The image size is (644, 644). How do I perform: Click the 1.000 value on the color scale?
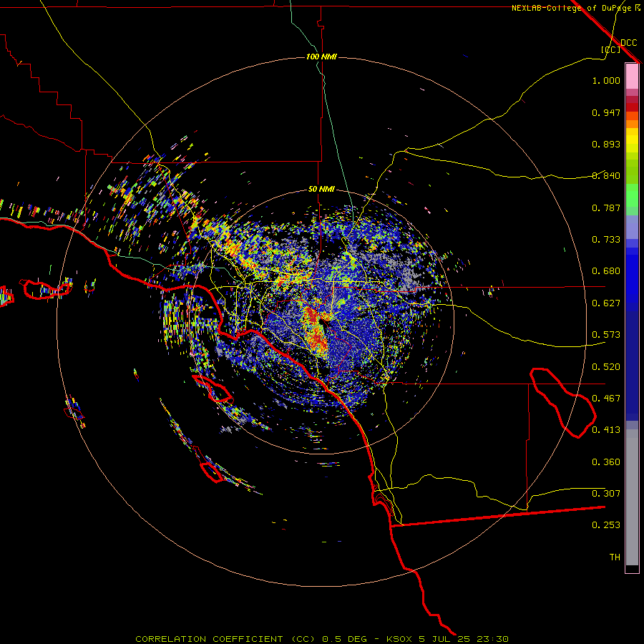(x=606, y=80)
